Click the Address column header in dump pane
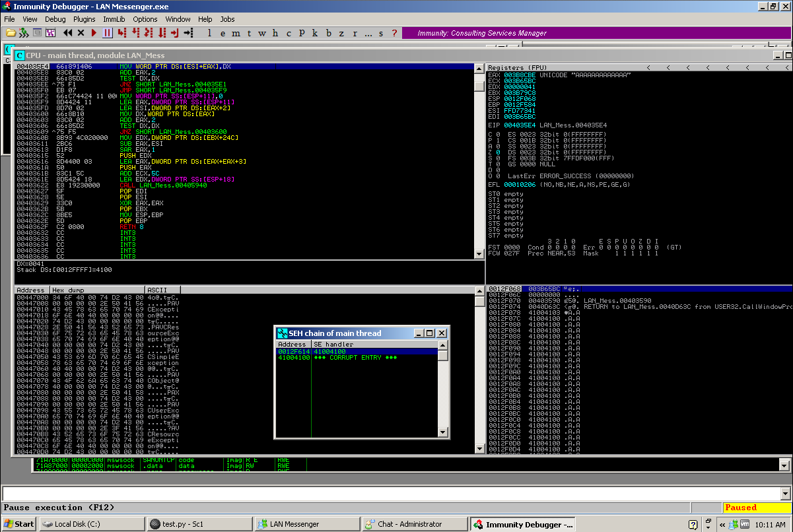 click(31, 290)
